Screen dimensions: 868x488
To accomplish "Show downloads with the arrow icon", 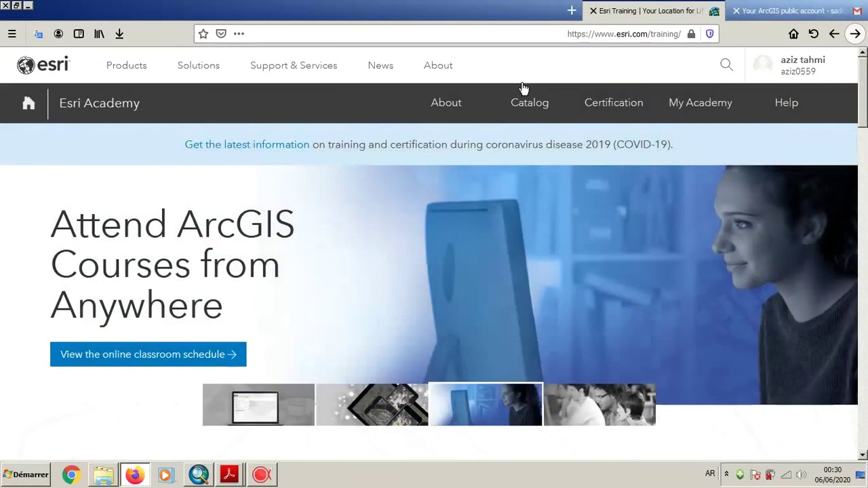I will point(119,34).
